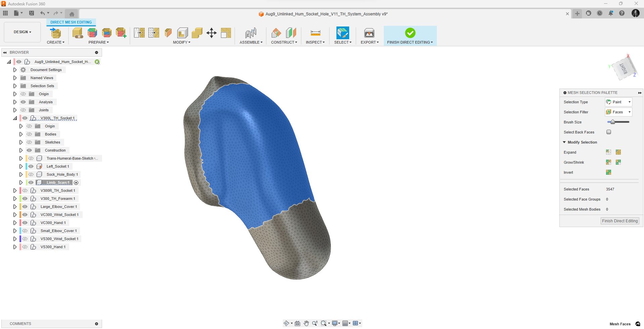644x329 pixels.
Task: Click the Grow selection icon under Grow/Shrink
Action: (x=608, y=162)
